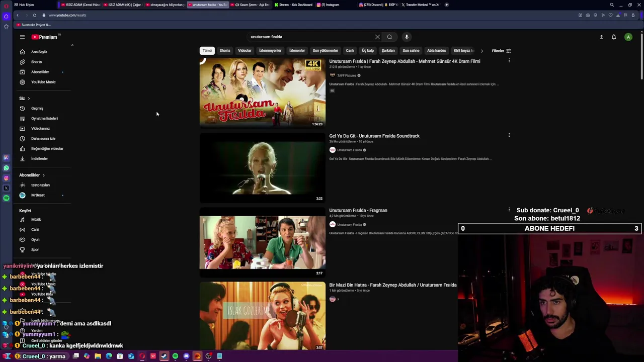Open the MrBeast subscription
Image resolution: width=644 pixels, height=362 pixels.
coord(38,195)
